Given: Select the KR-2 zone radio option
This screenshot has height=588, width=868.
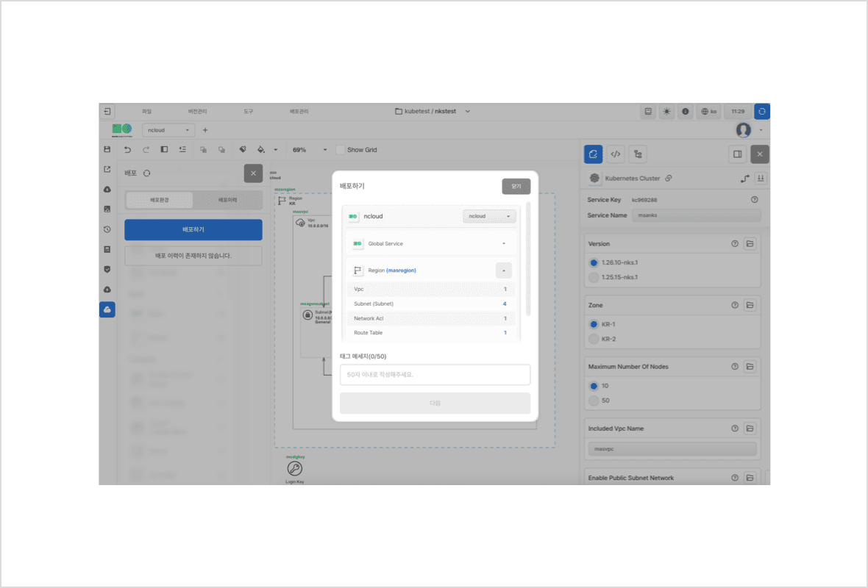Looking at the screenshot, I should [x=594, y=339].
